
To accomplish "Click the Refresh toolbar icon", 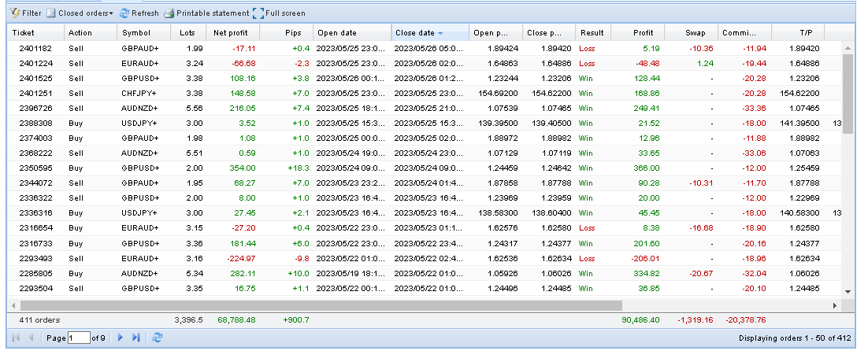I will point(124,13).
